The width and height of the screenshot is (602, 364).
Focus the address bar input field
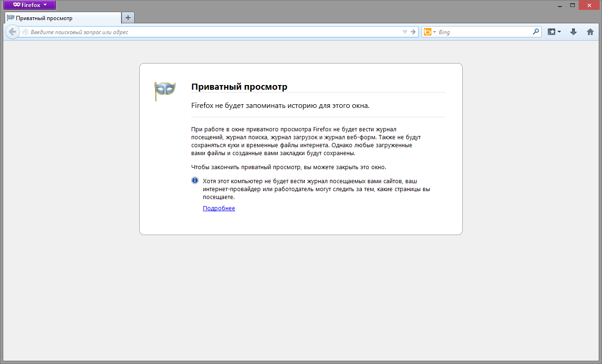click(215, 32)
